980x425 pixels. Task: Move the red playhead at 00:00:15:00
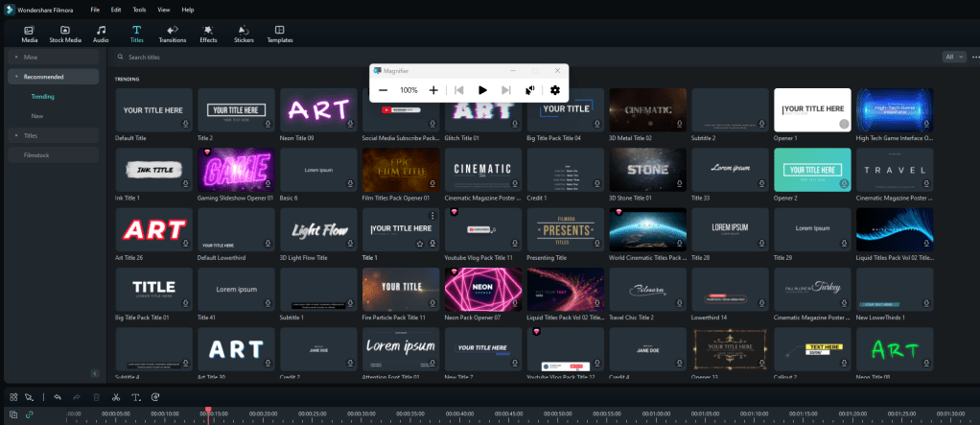208,410
